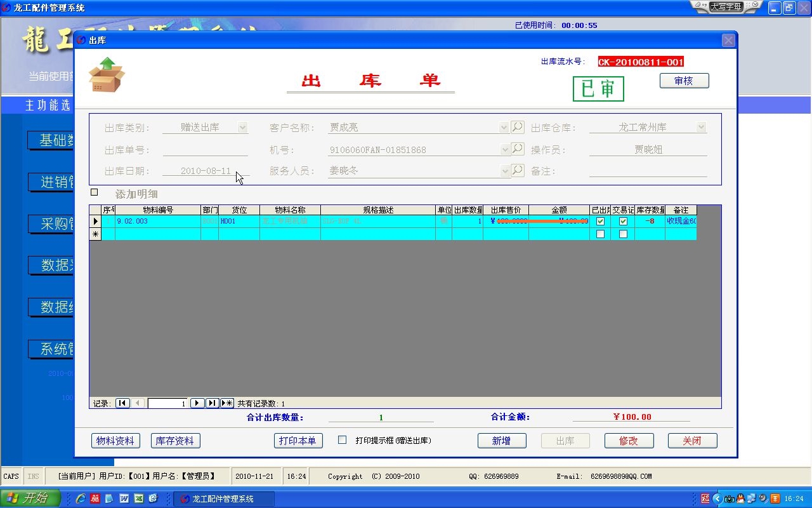Select the 备注 cell 收现金
Viewport: 812px width, 508px height.
(681, 221)
